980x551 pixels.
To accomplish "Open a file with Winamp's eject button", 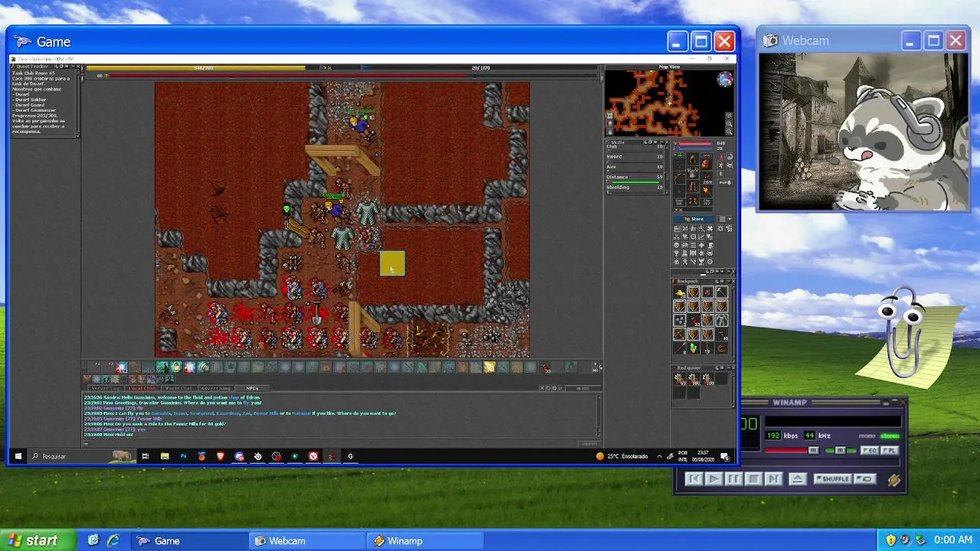I will 797,479.
